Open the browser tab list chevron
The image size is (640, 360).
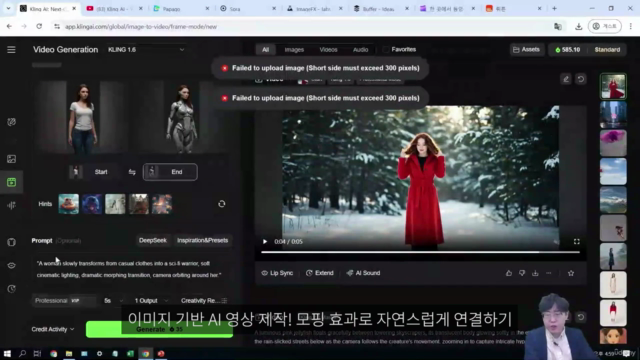(8, 9)
